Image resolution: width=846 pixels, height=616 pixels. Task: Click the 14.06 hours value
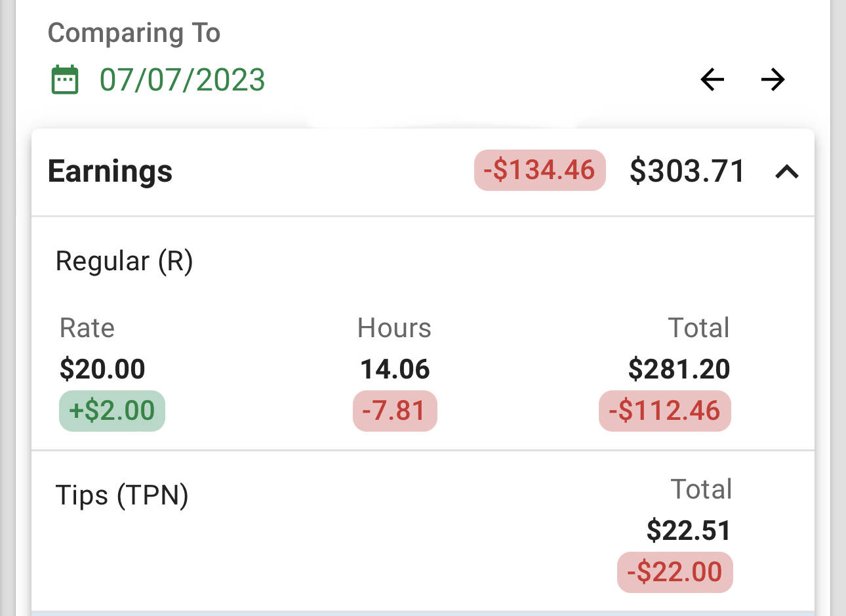pos(395,369)
